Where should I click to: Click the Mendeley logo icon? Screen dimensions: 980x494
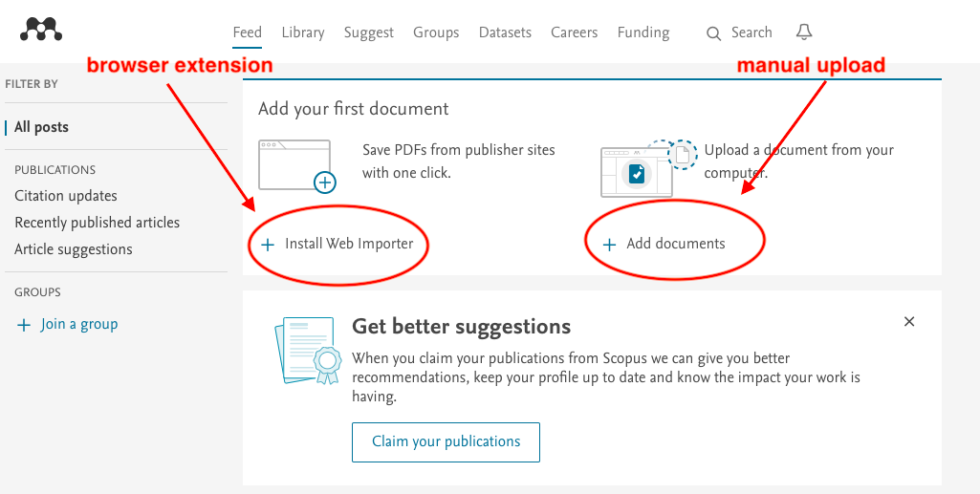click(x=41, y=31)
